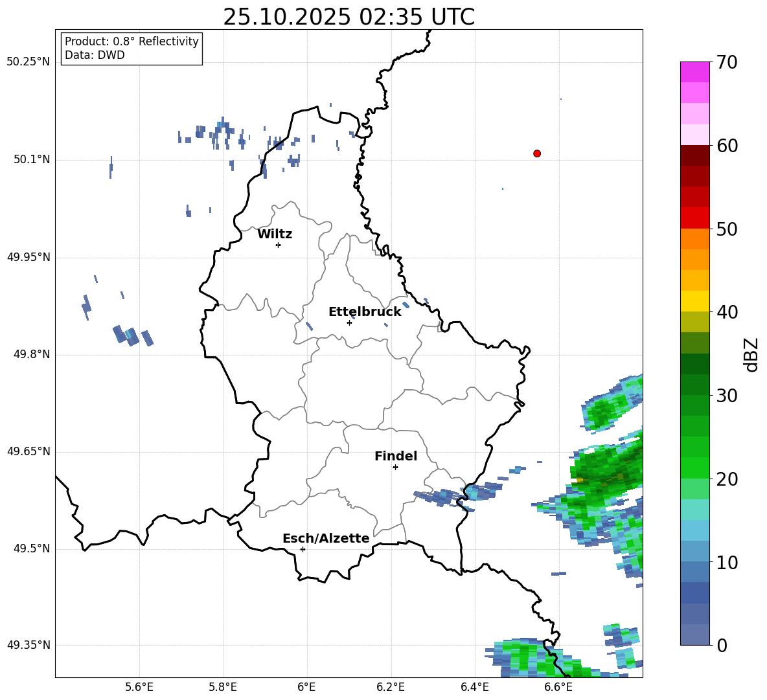Click the 5.6°E longitude tick label
767x700 pixels.
tap(139, 687)
